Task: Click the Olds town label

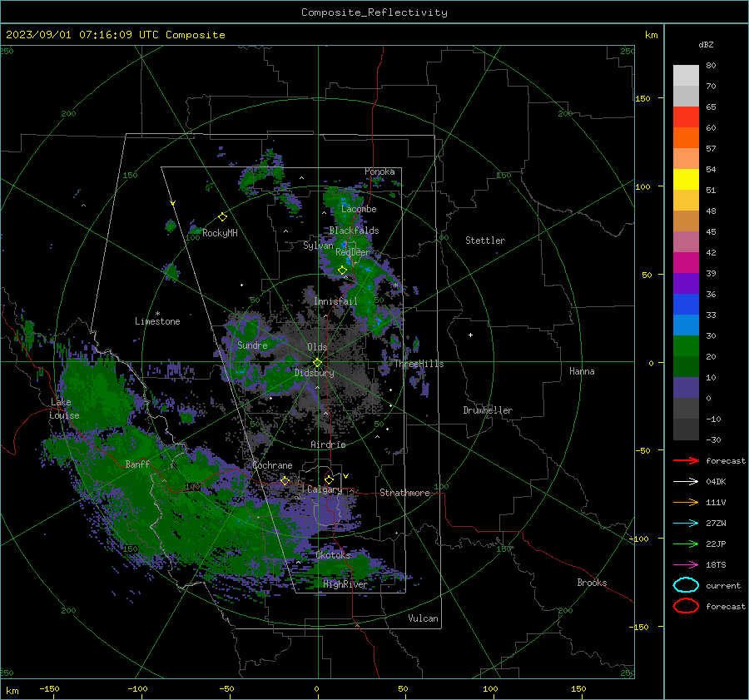Action: [317, 347]
